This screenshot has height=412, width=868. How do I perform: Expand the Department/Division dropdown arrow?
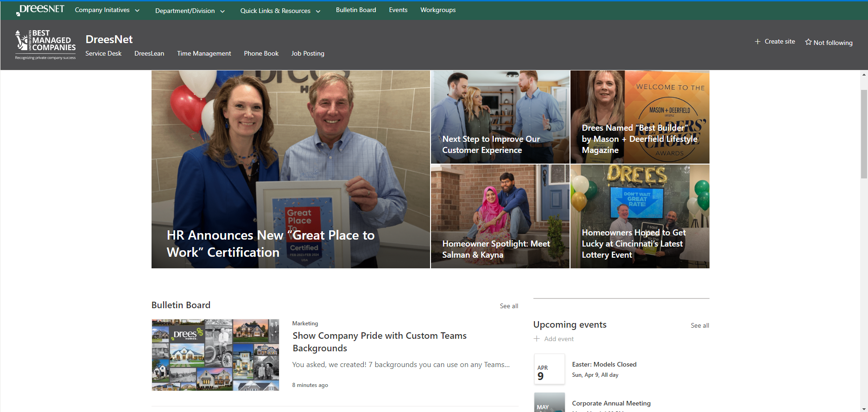point(222,11)
